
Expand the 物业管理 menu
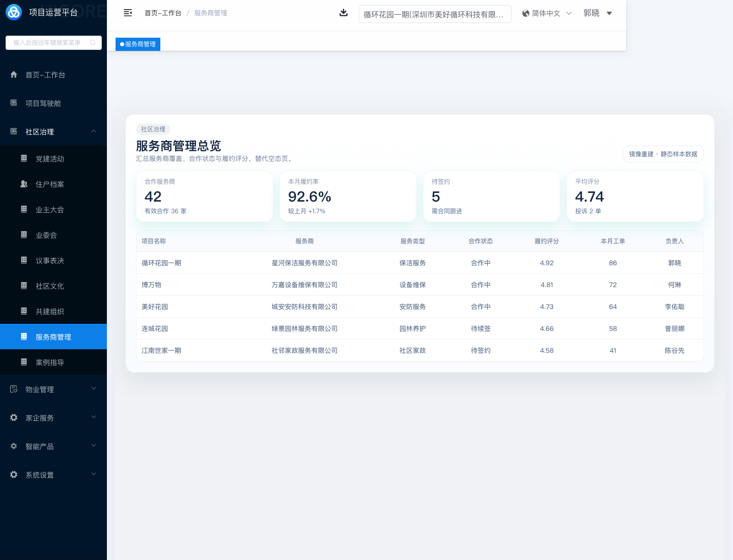coord(94,389)
